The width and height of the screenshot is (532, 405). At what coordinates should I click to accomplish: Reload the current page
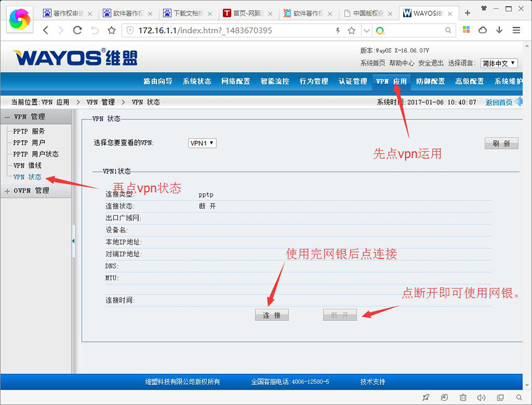[77, 31]
